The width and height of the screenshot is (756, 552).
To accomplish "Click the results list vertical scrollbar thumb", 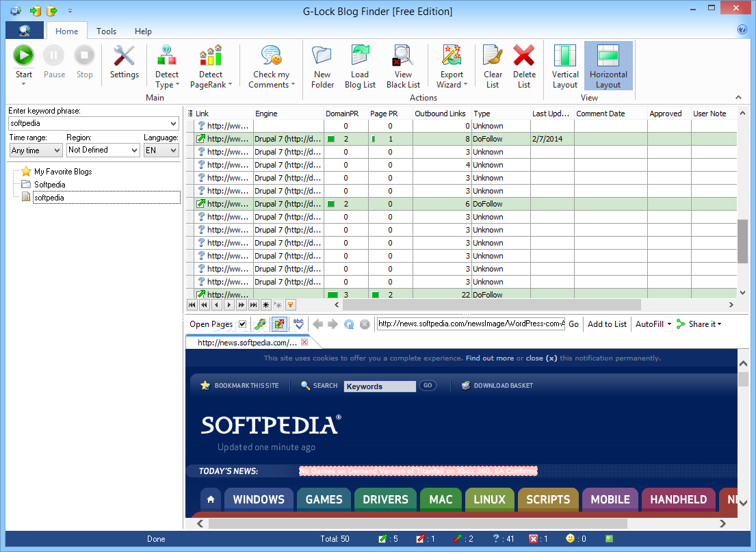I will 742,241.
